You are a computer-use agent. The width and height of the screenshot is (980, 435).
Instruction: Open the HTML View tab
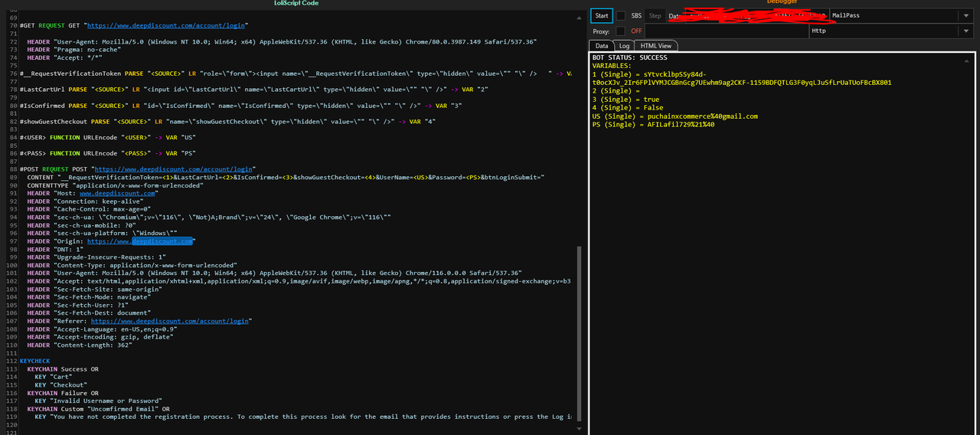coord(656,46)
